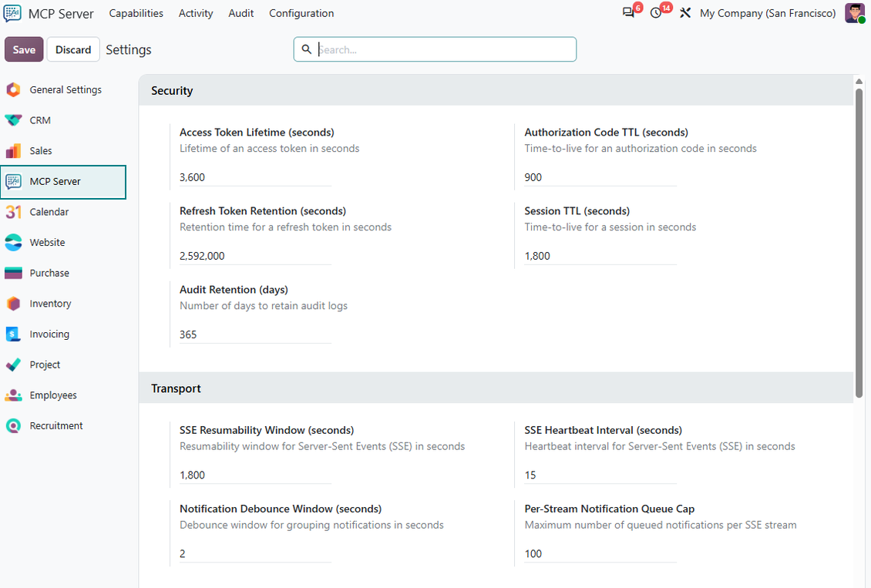The width and height of the screenshot is (871, 588).
Task: Edit the Per-Stream Notification Queue Cap value 100
Action: tap(600, 554)
